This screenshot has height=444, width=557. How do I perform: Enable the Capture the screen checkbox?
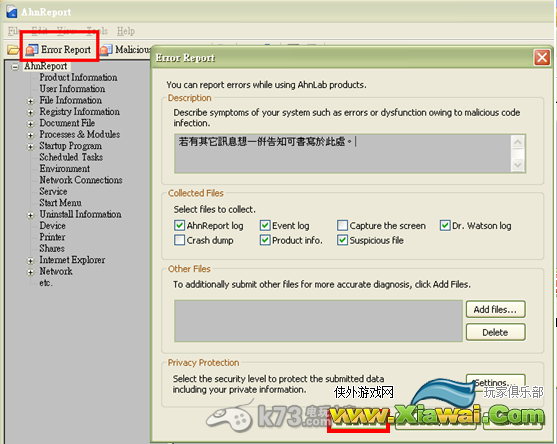(x=342, y=225)
